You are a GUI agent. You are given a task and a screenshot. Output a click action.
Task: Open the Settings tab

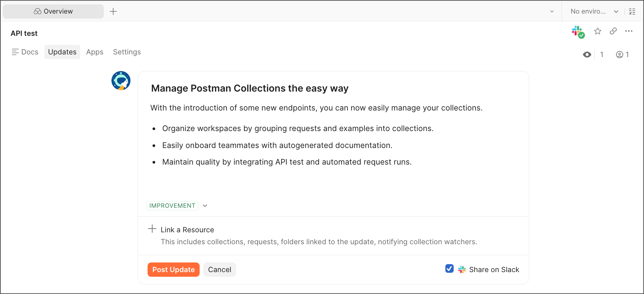[127, 52]
